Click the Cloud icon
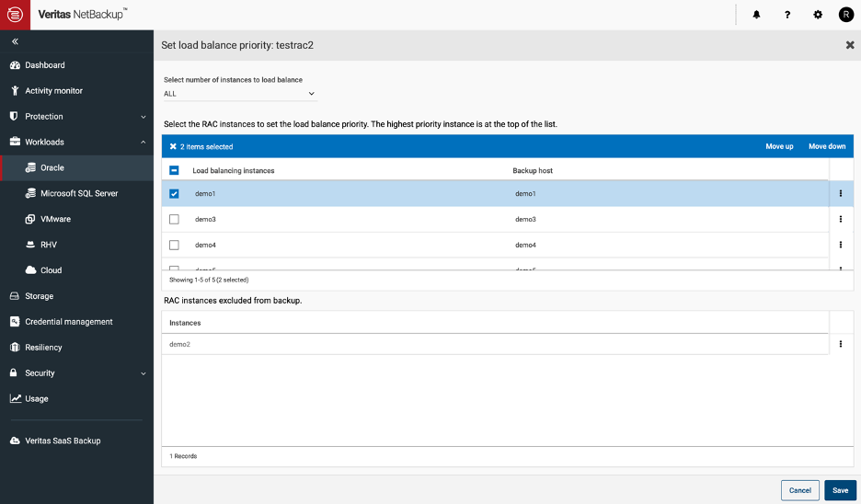The width and height of the screenshot is (861, 504). (x=30, y=270)
